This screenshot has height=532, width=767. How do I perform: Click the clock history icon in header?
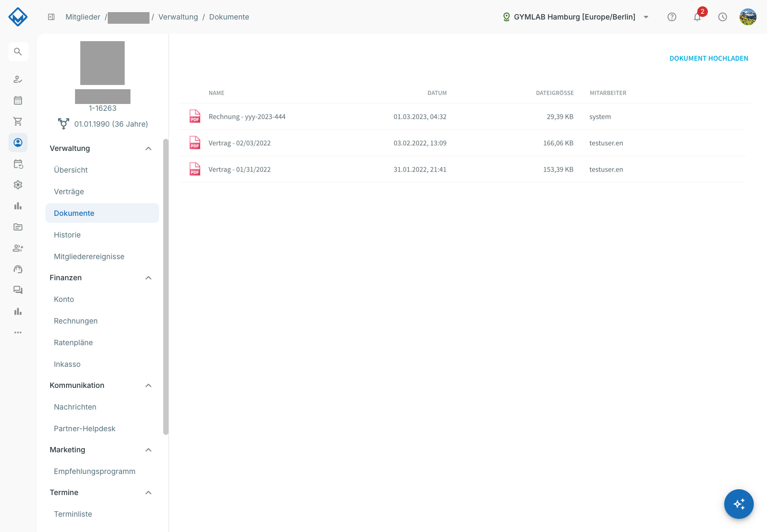click(723, 17)
